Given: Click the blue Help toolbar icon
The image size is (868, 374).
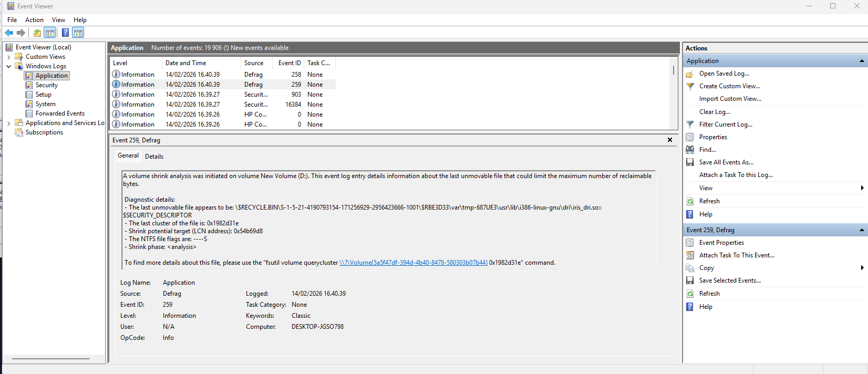Looking at the screenshot, I should click(65, 33).
